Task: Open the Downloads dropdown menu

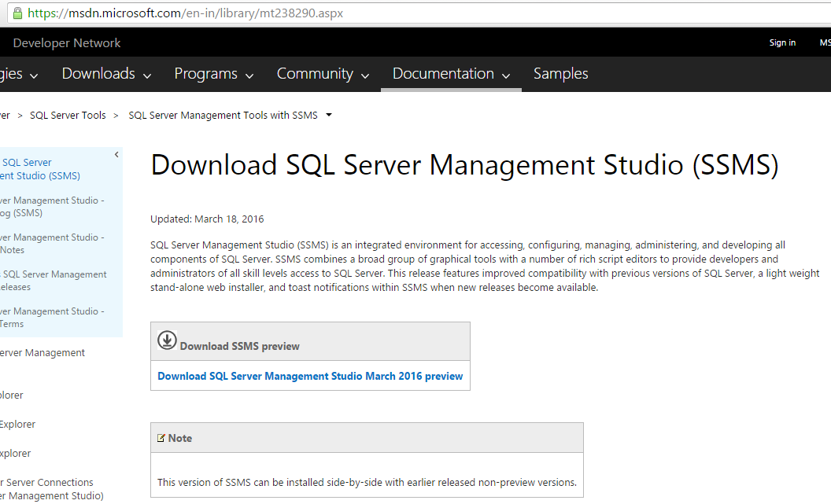Action: point(106,74)
